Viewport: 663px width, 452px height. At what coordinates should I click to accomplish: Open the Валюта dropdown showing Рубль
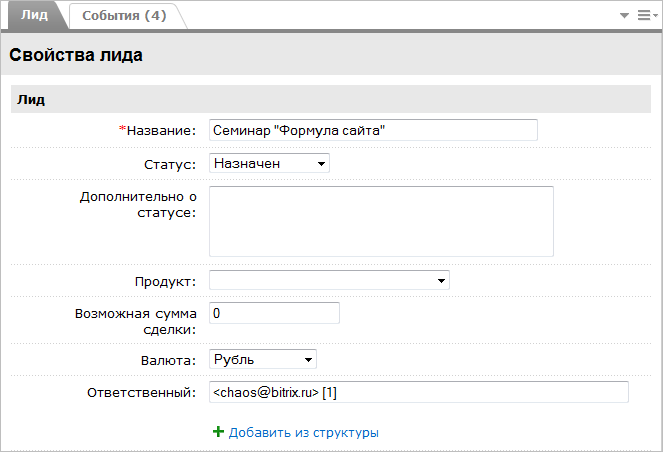point(263,358)
